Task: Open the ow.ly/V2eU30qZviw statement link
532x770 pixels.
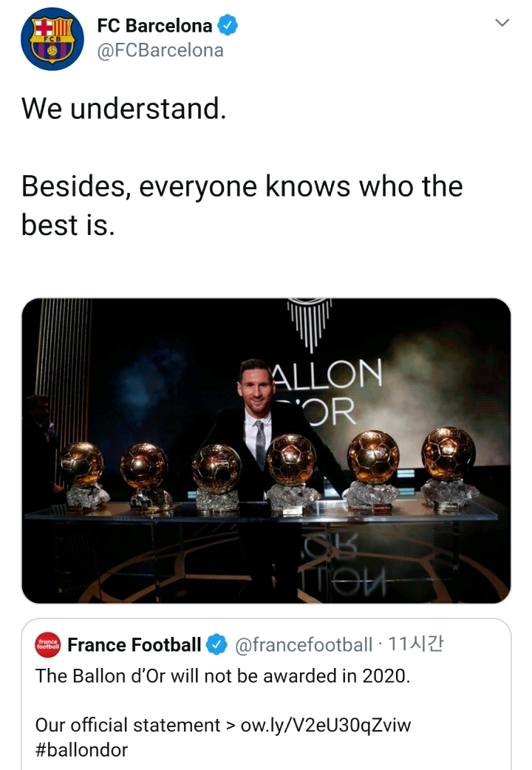Action: click(326, 725)
